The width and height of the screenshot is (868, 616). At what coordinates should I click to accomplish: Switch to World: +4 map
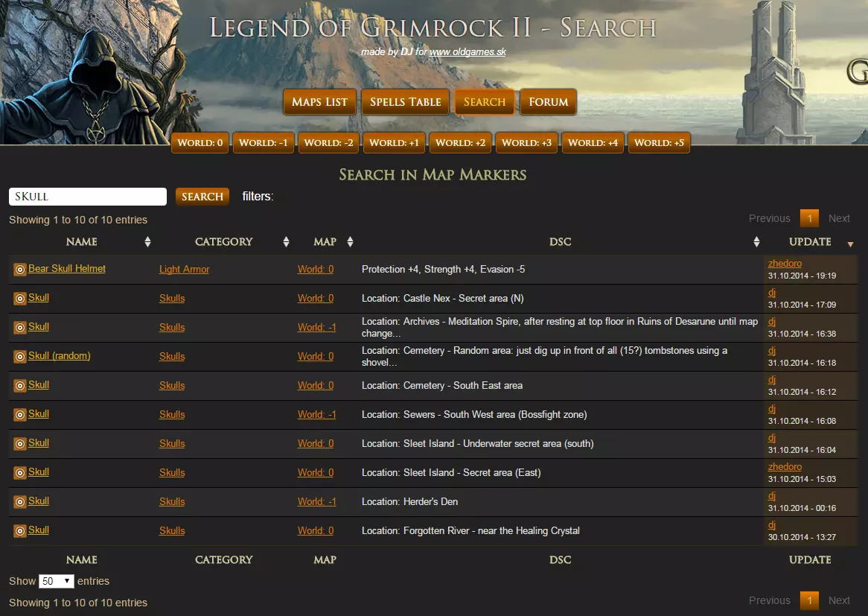(593, 143)
